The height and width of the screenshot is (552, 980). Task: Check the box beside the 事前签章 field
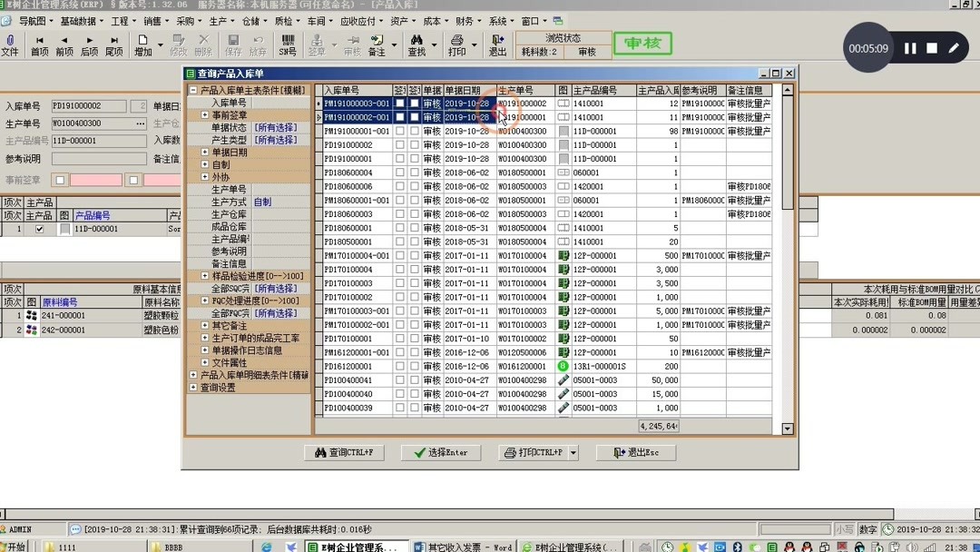pos(61,179)
